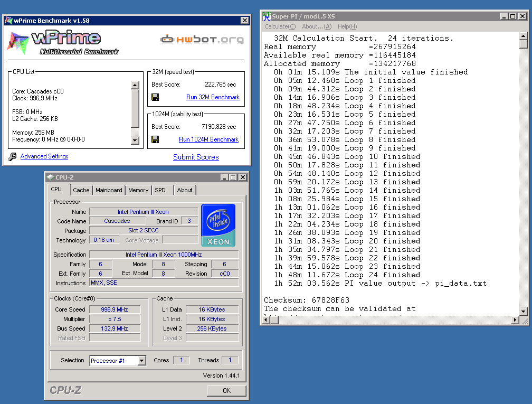Click the Super PI horizontal scroll right arrow
Screen dimensions: 532x404
pos(515,320)
